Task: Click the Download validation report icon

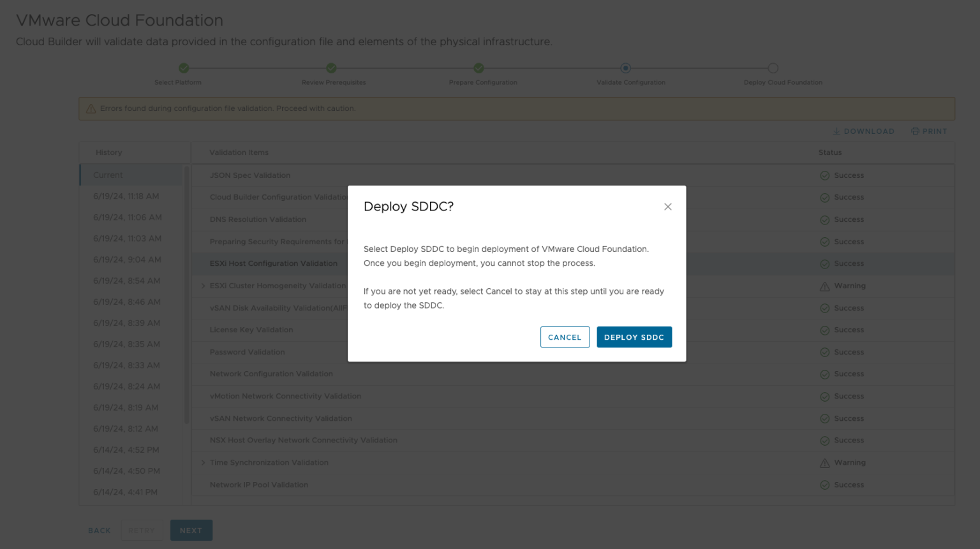Action: point(837,131)
